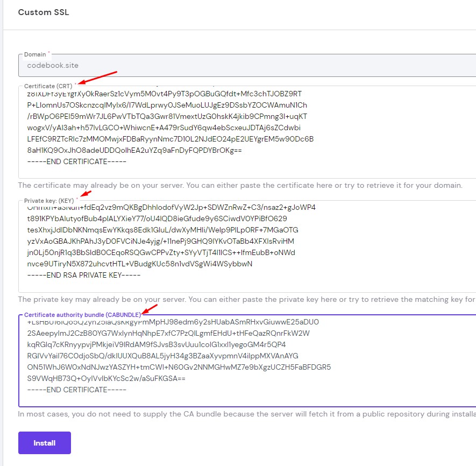Viewport: 476px width, 466px height.
Task: Focus the Domain field showing codebook.site
Action: tap(247, 65)
